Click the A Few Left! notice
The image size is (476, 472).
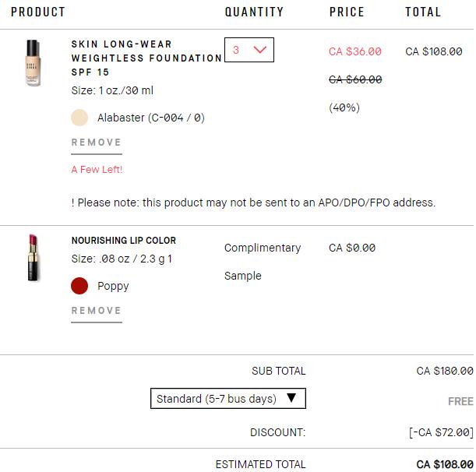coord(97,170)
